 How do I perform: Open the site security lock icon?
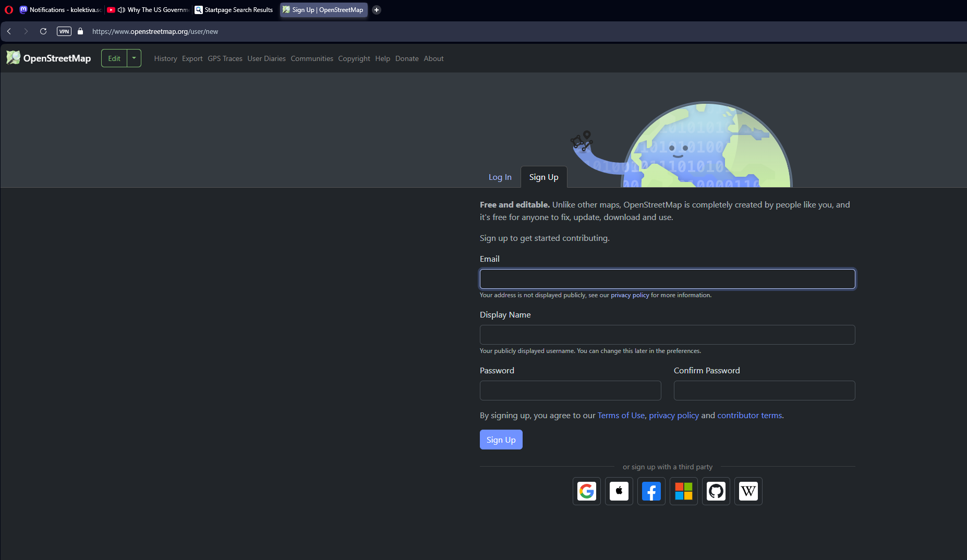(80, 31)
